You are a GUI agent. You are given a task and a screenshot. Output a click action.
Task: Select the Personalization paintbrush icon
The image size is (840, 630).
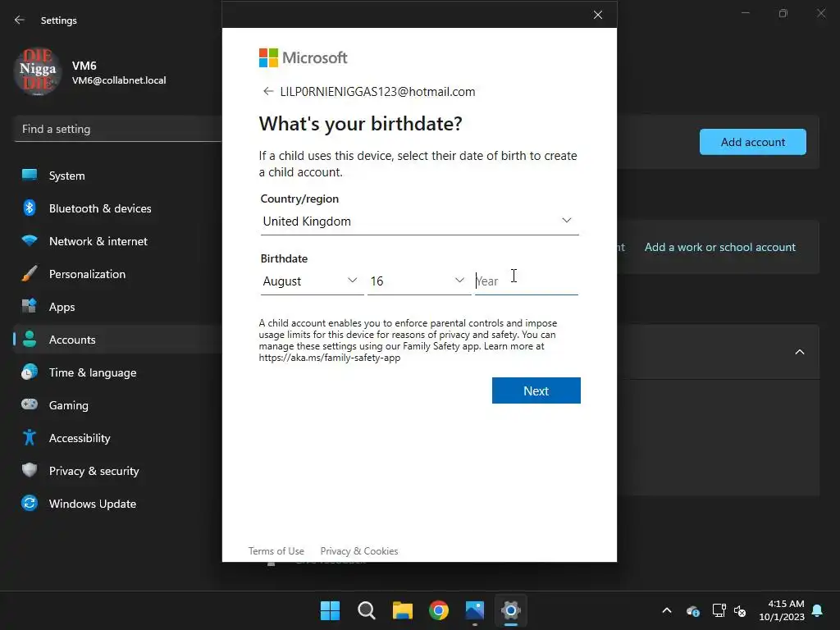(x=30, y=274)
